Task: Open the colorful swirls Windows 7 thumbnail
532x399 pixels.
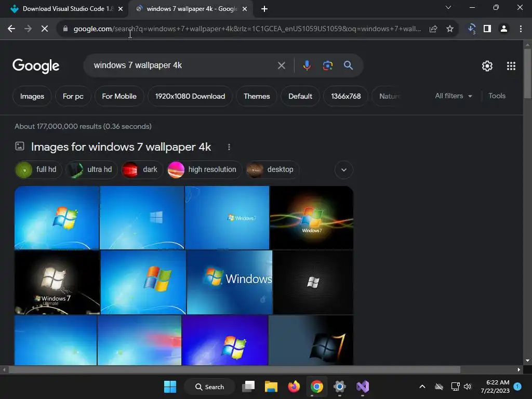Action: [312, 218]
